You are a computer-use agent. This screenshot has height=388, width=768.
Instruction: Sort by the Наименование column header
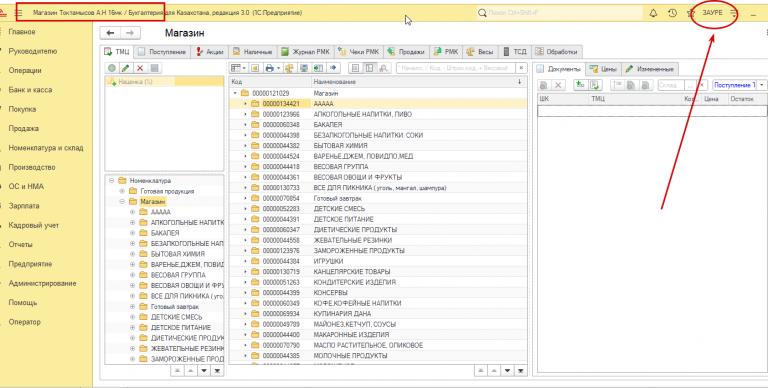(419, 82)
